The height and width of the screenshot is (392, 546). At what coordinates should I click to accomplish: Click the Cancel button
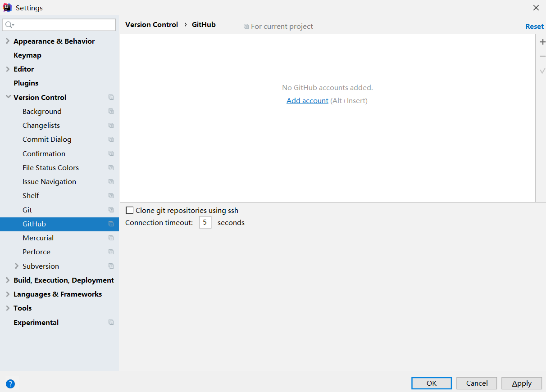[477, 383]
